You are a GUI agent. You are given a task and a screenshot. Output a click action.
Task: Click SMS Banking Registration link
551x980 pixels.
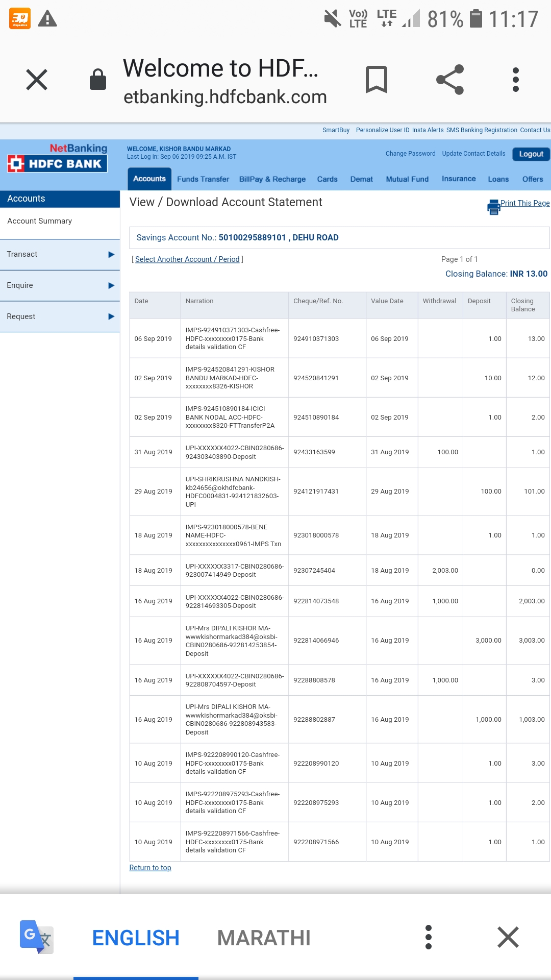click(482, 130)
